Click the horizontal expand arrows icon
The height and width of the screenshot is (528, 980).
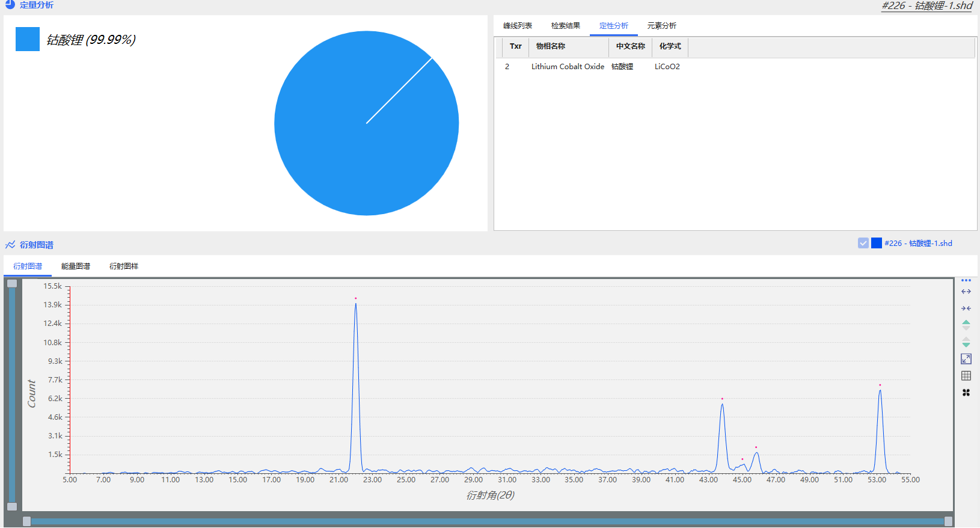click(966, 292)
